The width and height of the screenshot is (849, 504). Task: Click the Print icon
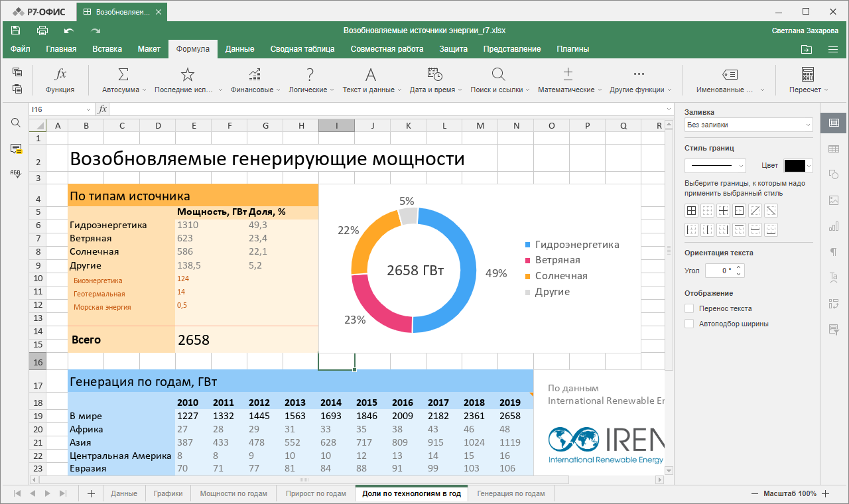42,31
